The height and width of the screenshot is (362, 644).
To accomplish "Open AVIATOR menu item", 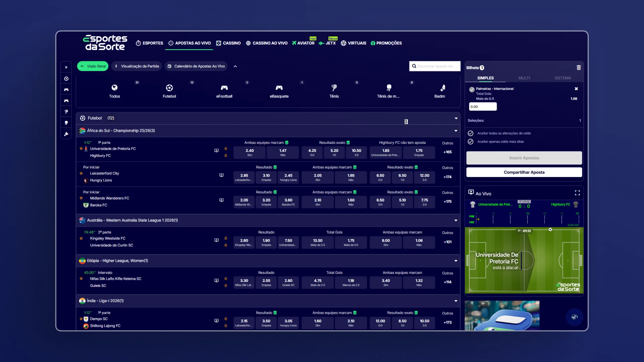I will [x=303, y=43].
